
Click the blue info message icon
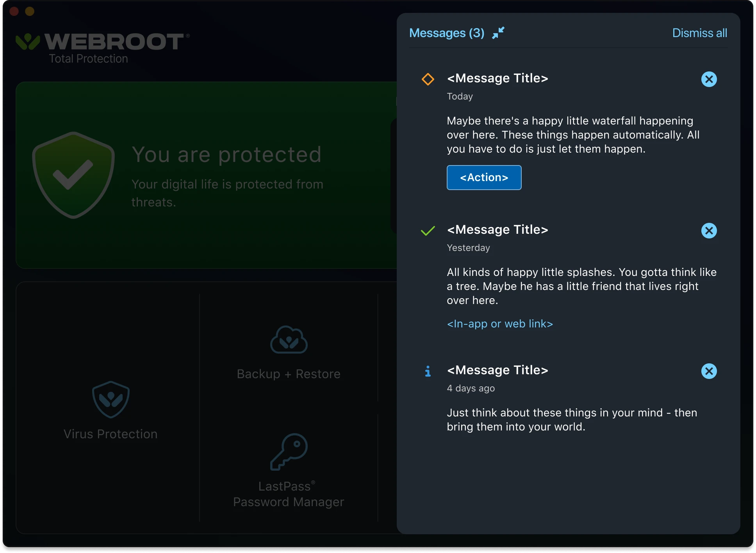(x=428, y=371)
